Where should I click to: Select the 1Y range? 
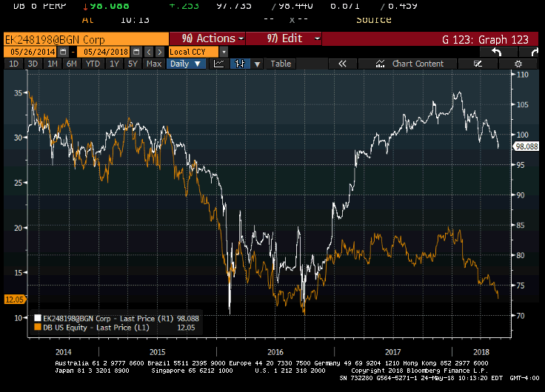click(114, 64)
